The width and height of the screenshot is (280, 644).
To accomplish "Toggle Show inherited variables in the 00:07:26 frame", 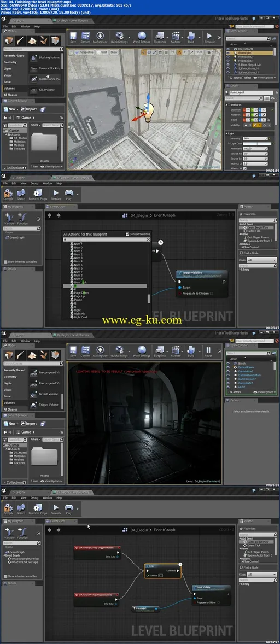I will click(x=5, y=576).
